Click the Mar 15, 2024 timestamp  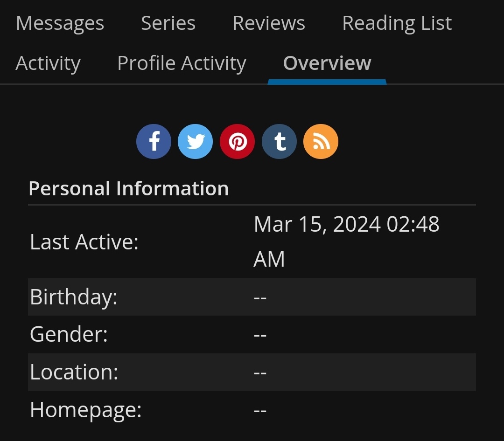(346, 241)
